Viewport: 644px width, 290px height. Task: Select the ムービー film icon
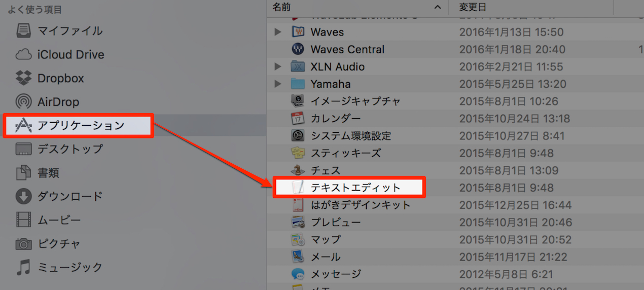tap(24, 220)
